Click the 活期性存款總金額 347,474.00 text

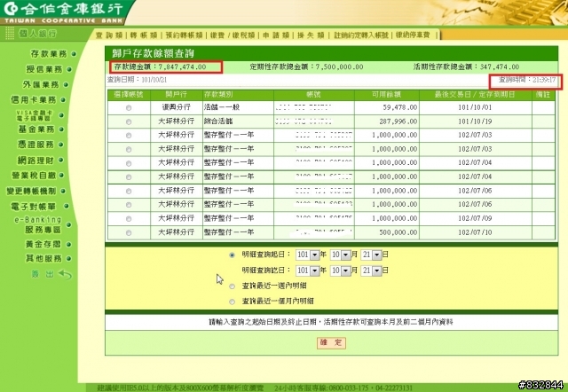(466, 67)
